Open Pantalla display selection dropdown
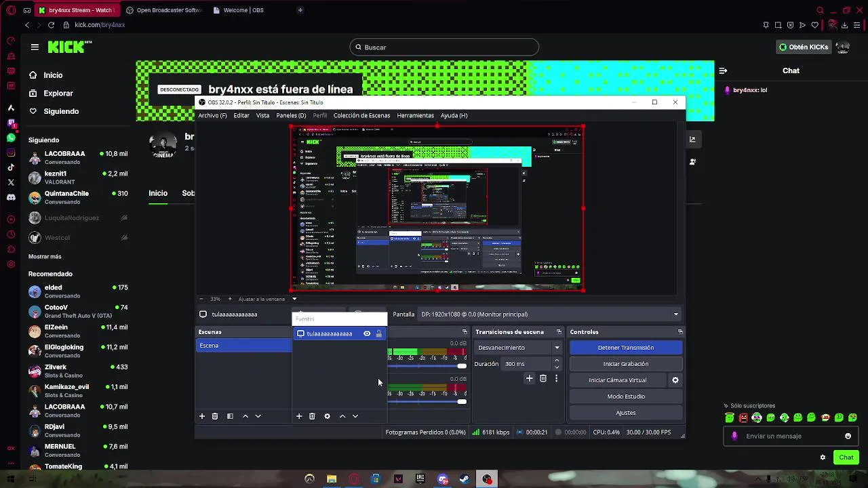This screenshot has width=868, height=488. coord(549,314)
